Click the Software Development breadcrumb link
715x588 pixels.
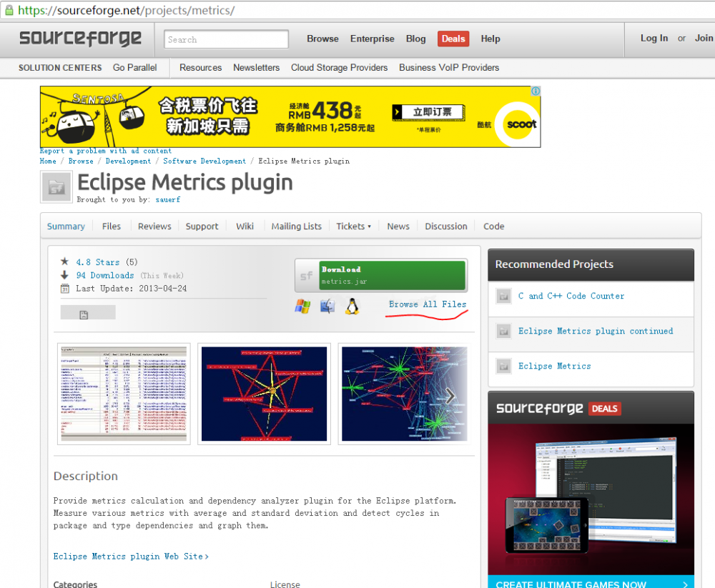[204, 161]
